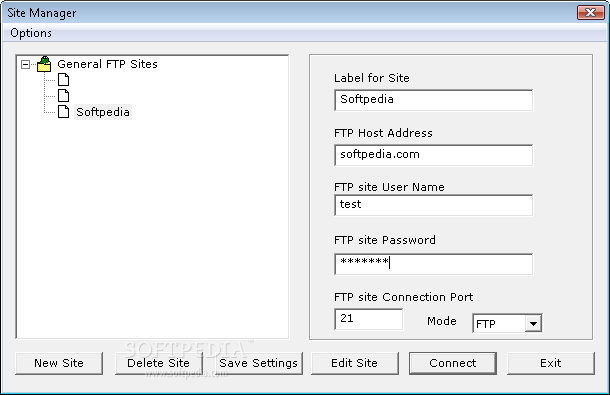Screen dimensions: 610x395
Task: Click Save Settings button
Action: coord(258,363)
